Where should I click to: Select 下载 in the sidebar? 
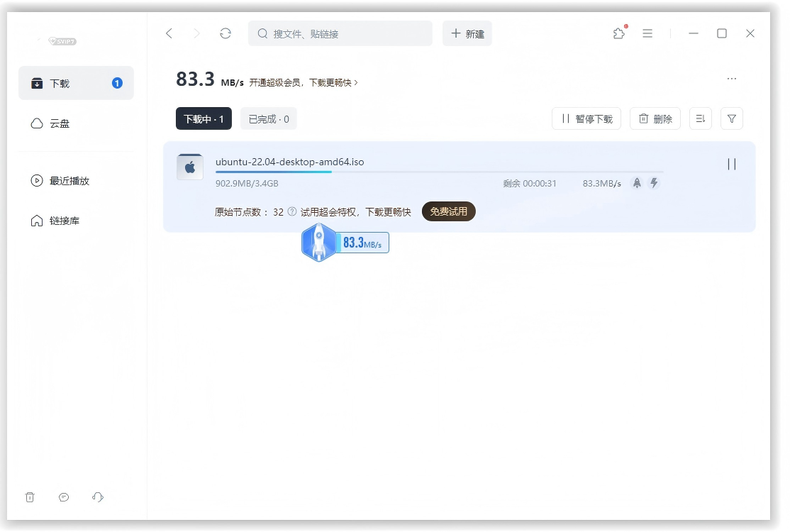(76, 83)
